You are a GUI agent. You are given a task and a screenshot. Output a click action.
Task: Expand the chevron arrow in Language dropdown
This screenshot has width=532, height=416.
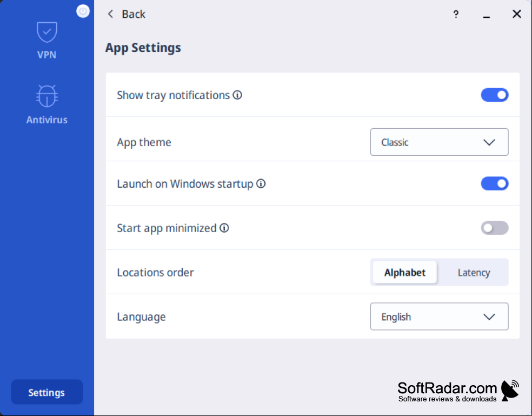[489, 317]
